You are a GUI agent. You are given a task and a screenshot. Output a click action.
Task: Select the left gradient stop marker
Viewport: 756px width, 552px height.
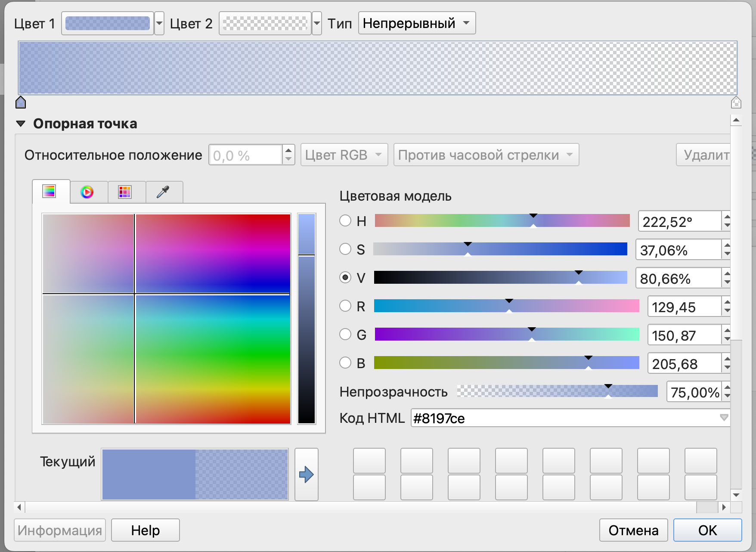[x=21, y=102]
